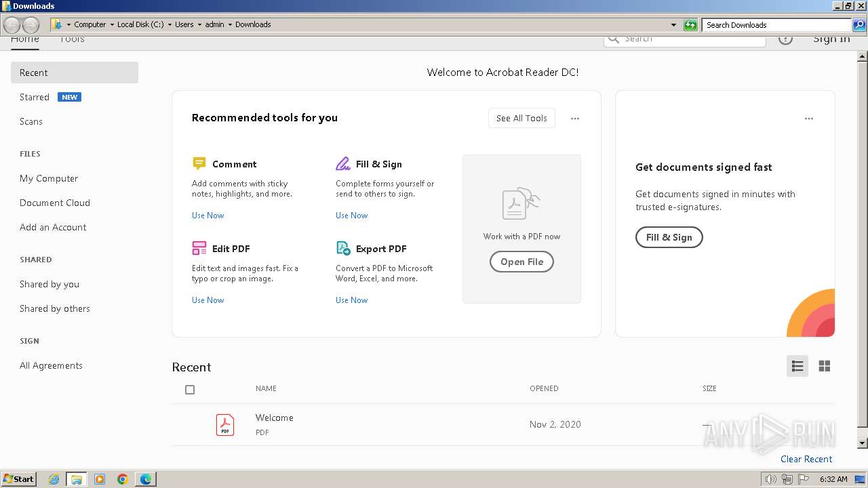Open Scans in sidebar

pyautogui.click(x=31, y=121)
